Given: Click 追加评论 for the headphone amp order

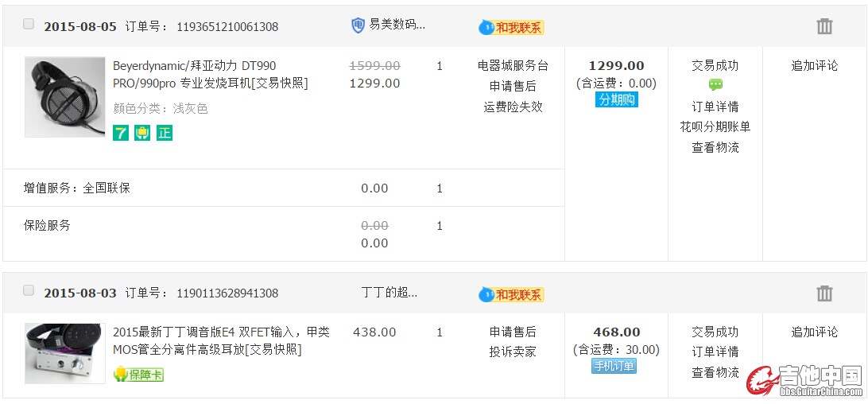Looking at the screenshot, I should 814,332.
